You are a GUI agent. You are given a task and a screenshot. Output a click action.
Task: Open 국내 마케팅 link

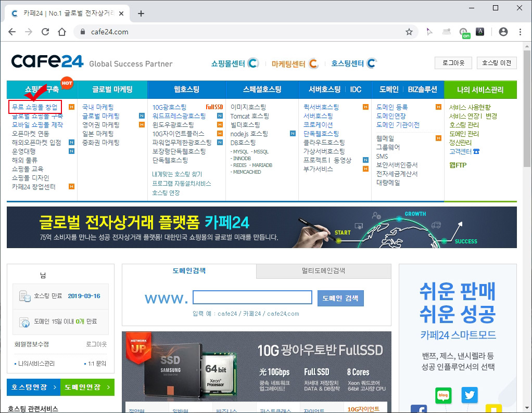(98, 107)
